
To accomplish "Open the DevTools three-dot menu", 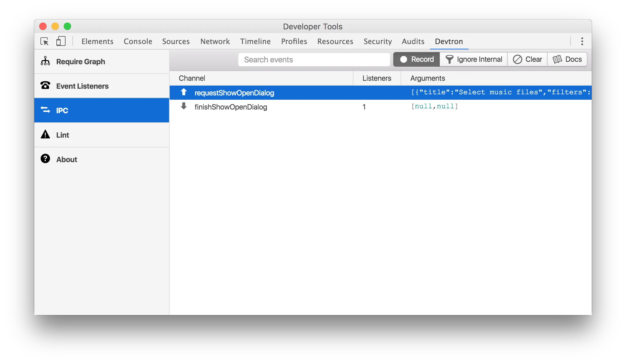I will 582,41.
